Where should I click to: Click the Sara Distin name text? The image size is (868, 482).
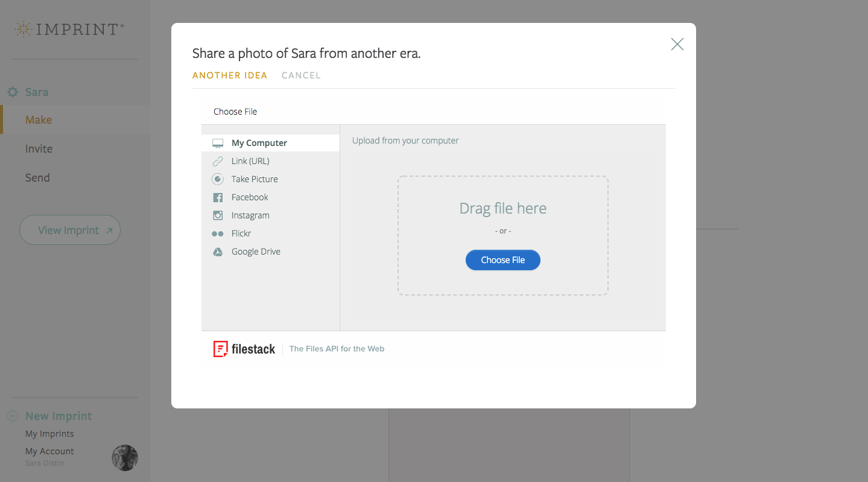[x=45, y=463]
